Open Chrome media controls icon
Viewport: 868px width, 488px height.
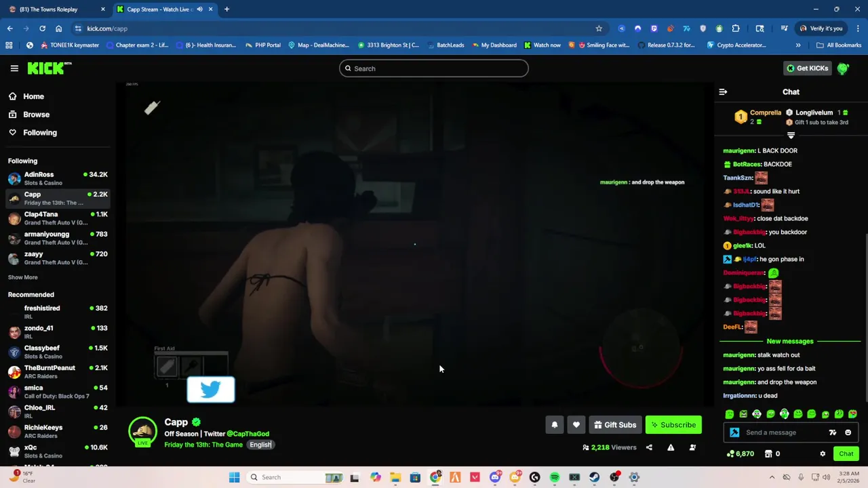pyautogui.click(x=784, y=28)
